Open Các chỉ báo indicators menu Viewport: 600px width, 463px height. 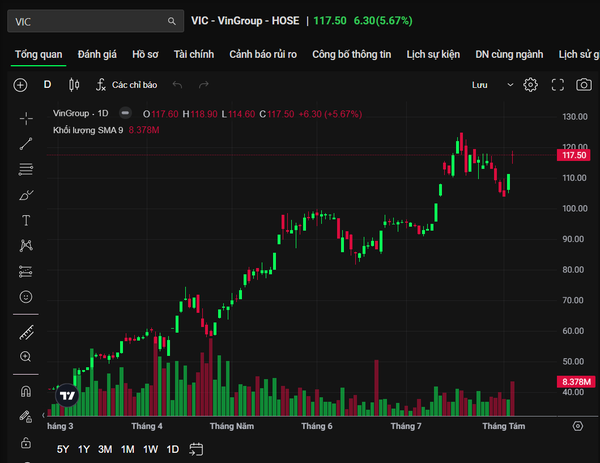127,85
